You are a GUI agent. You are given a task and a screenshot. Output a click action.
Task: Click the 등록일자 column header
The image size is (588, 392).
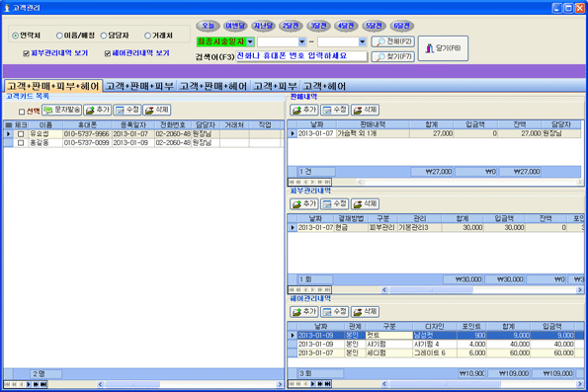pos(133,124)
